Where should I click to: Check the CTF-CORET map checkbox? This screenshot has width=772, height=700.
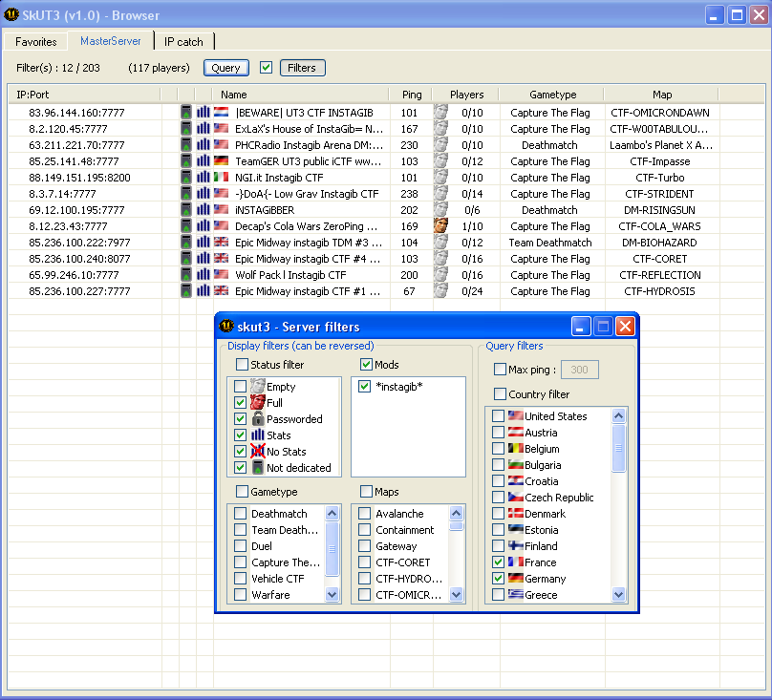(364, 562)
